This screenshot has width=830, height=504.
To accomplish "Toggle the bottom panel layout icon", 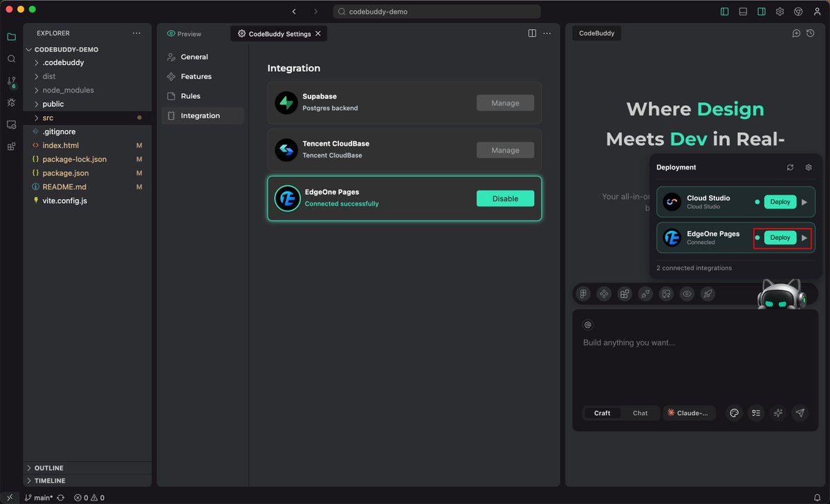I will pyautogui.click(x=744, y=11).
